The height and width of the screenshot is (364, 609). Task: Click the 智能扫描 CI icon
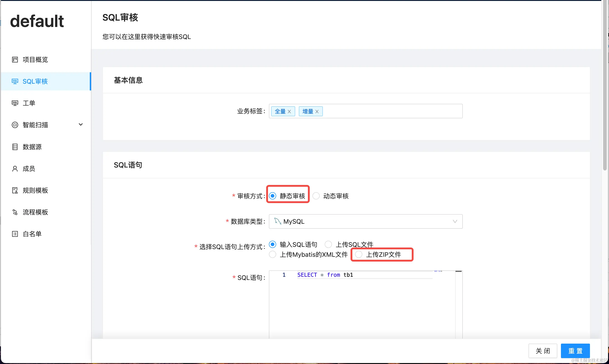tap(15, 125)
